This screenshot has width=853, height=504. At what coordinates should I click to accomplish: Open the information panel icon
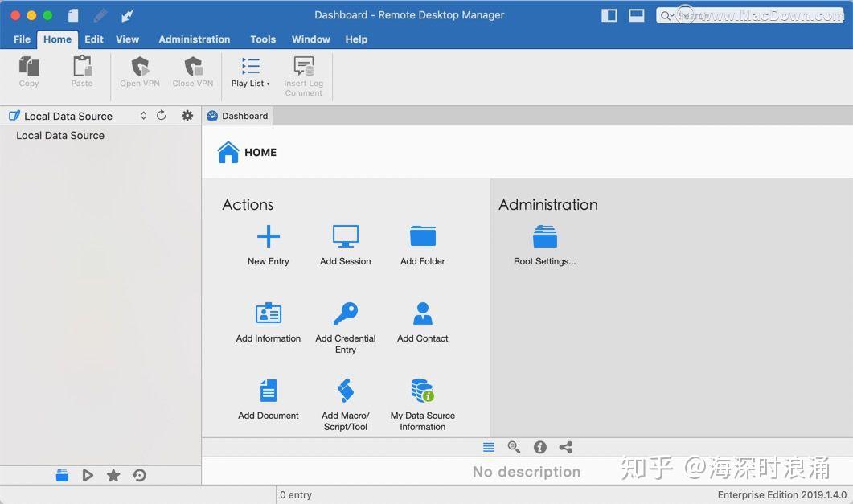coord(539,447)
